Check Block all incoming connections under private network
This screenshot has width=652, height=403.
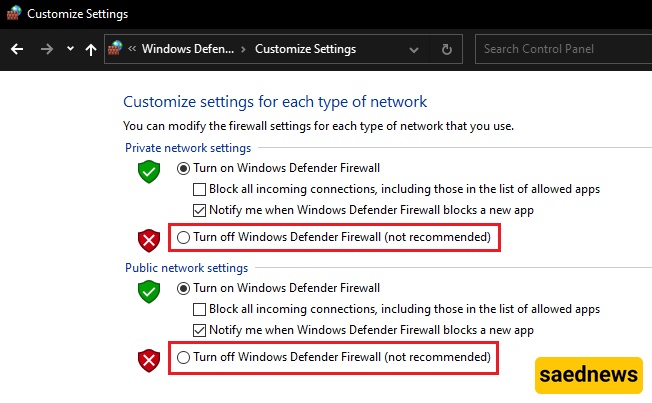tap(199, 189)
